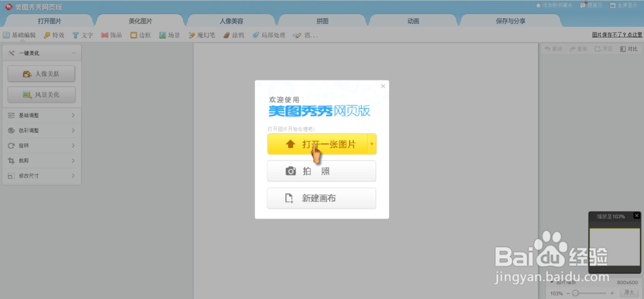Select the 基础编辑 basic edit tool

coord(19,35)
